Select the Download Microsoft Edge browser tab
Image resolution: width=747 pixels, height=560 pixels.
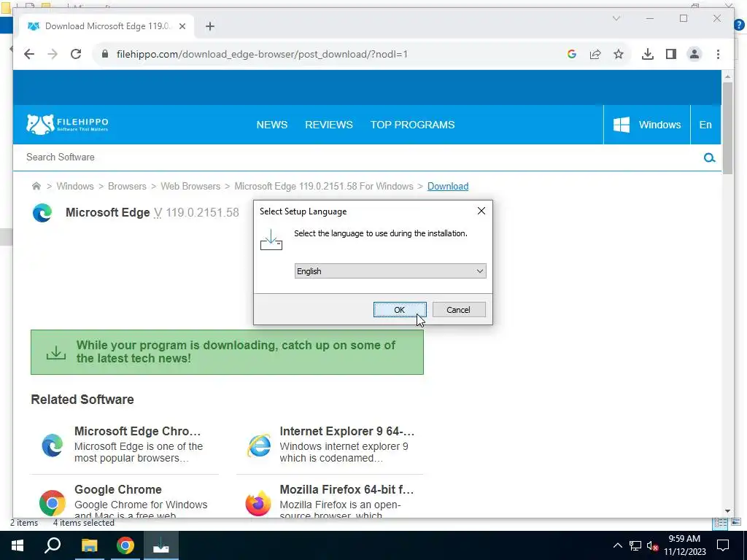[x=107, y=27]
